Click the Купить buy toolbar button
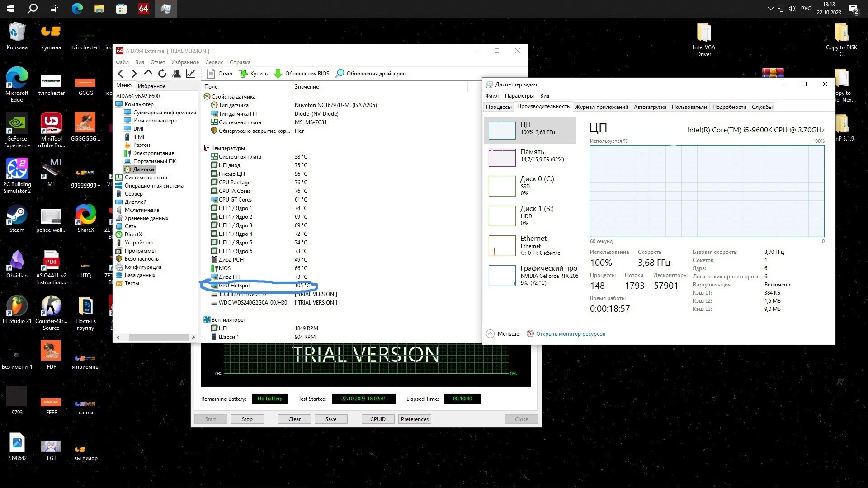868x488 pixels. [253, 74]
